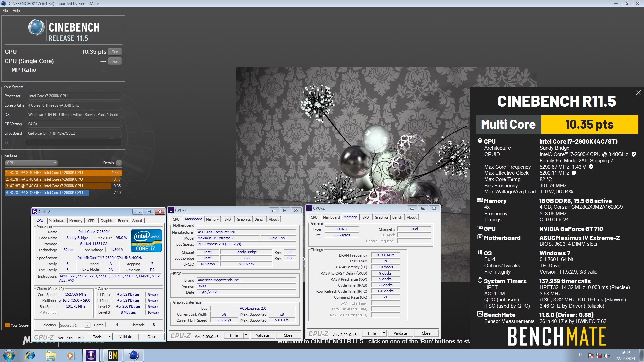Select About tab in CPU-Z Memory window
This screenshot has height=362, width=644.
click(x=412, y=217)
